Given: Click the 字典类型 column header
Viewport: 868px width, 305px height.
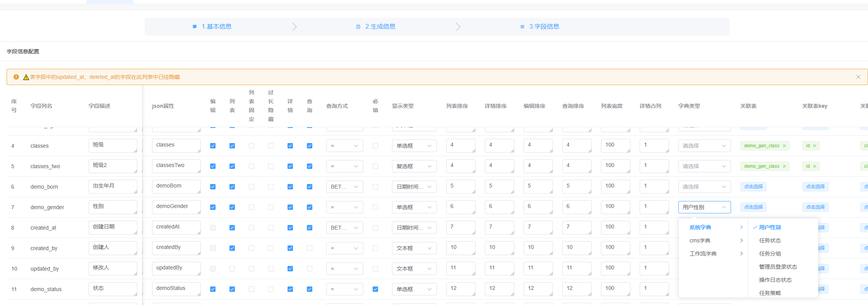Looking at the screenshot, I should [689, 106].
